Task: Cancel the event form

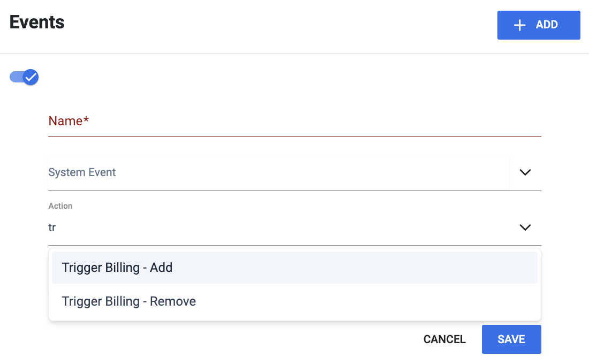Action: click(444, 339)
